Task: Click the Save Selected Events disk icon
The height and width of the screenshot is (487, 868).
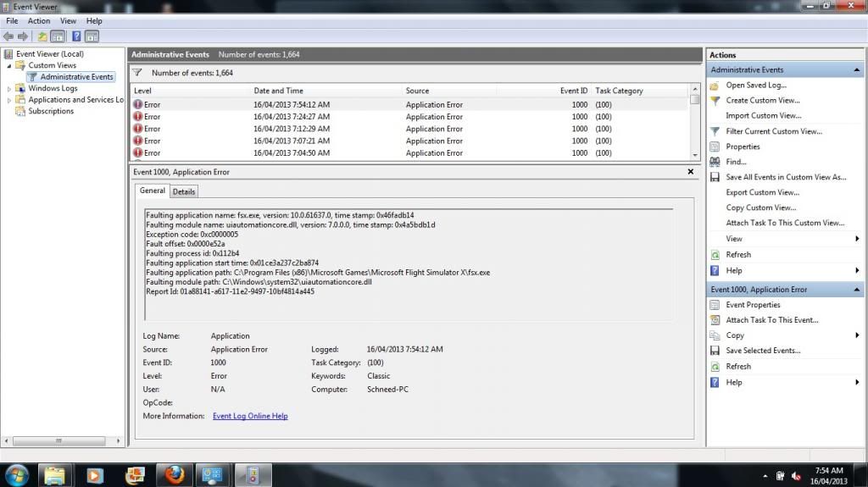Action: (715, 351)
